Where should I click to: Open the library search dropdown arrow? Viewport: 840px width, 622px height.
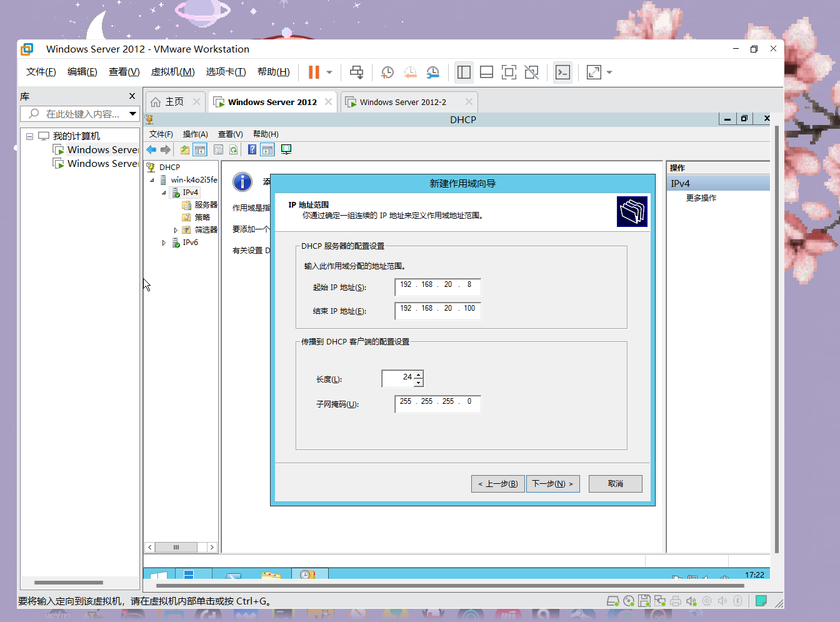coord(132,114)
